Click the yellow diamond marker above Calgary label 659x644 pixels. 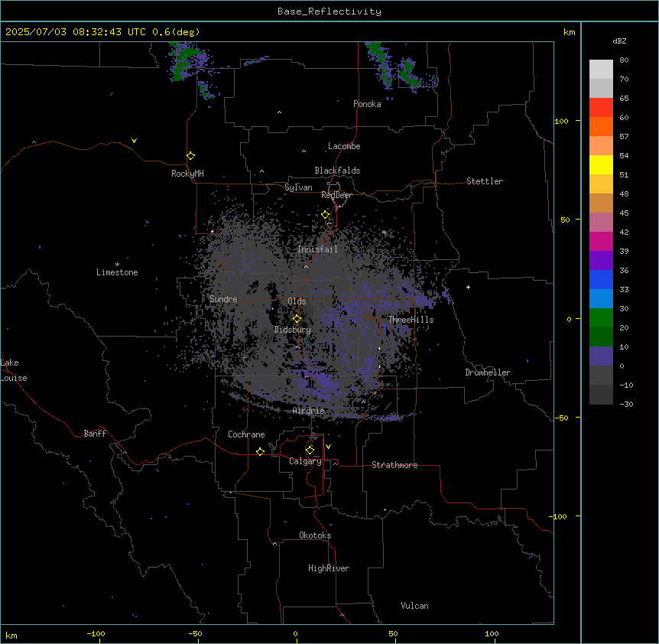(310, 450)
